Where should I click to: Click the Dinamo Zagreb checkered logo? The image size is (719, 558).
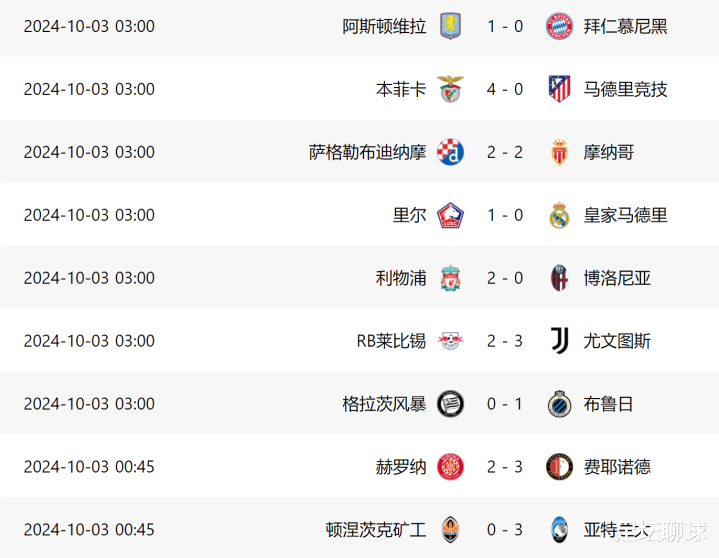pyautogui.click(x=450, y=152)
